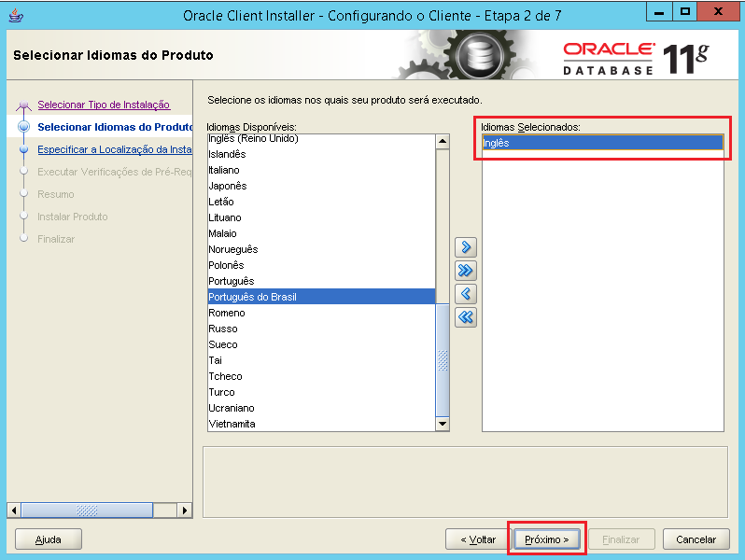Close the Oracle Client Installer window
Screen dimensions: 745x560
pyautogui.click(x=718, y=12)
